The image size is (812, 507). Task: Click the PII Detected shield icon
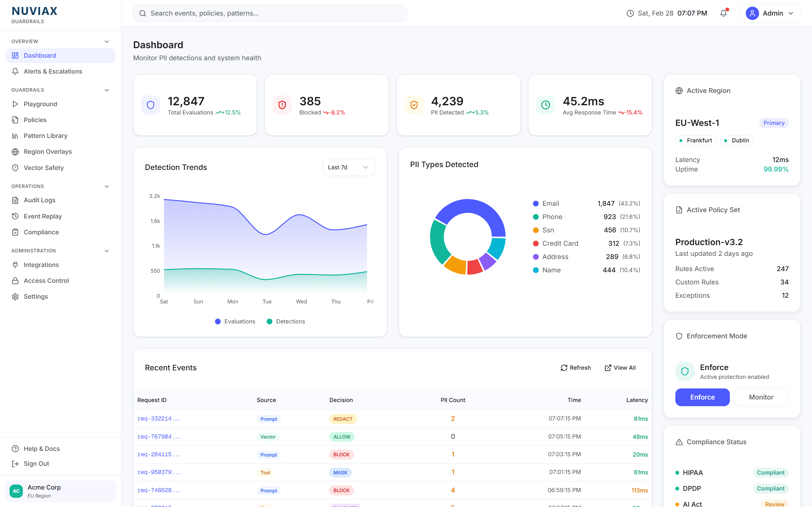click(x=414, y=105)
